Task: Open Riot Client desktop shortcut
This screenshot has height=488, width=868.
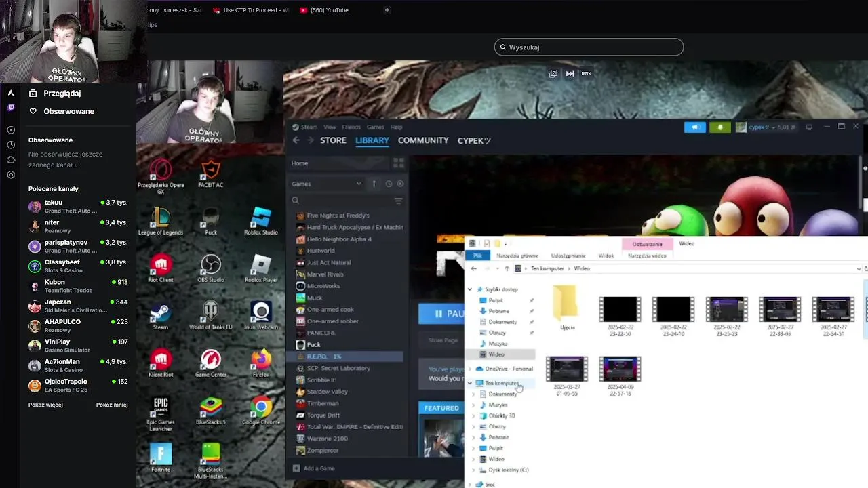Action: [x=161, y=269]
